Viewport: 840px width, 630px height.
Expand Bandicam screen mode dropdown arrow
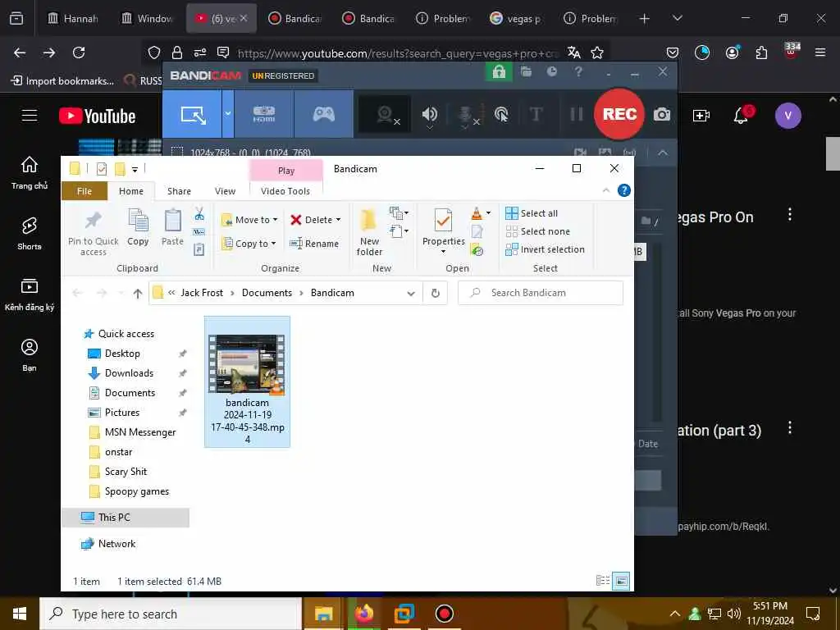(228, 114)
